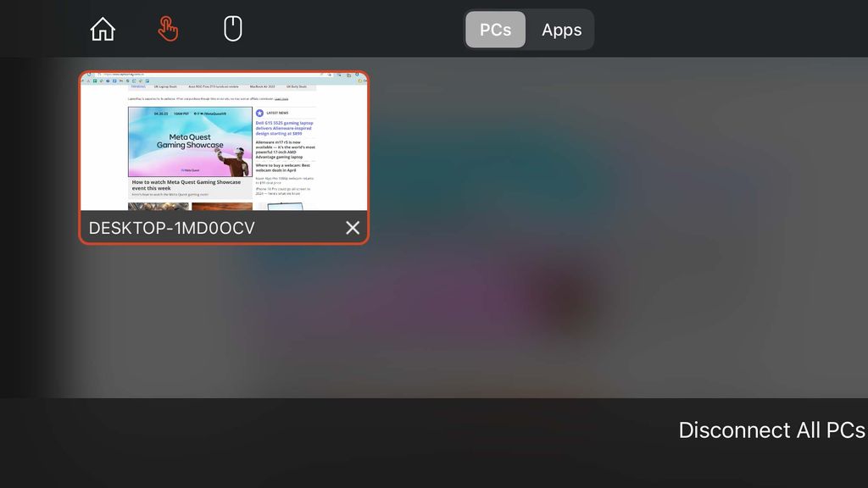Viewport: 868px width, 488px height.
Task: Select the mouse pointer input icon
Action: pos(232,28)
